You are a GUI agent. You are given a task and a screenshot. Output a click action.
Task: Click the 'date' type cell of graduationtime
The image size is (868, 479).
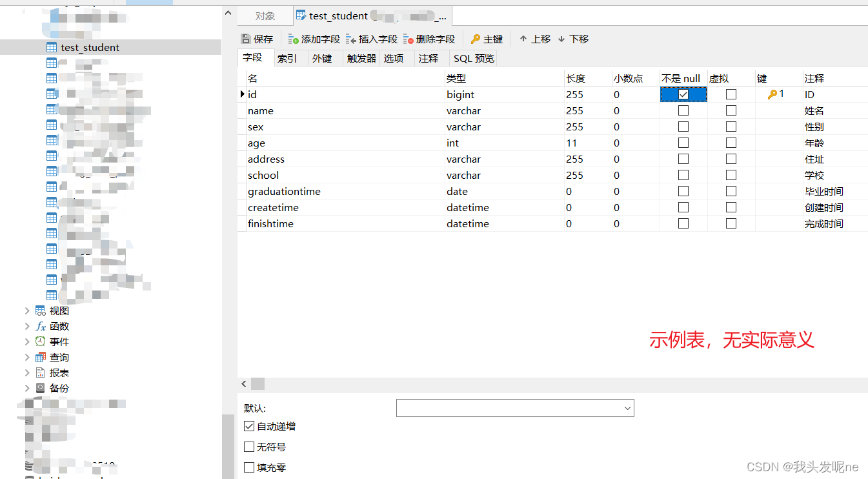(x=504, y=191)
